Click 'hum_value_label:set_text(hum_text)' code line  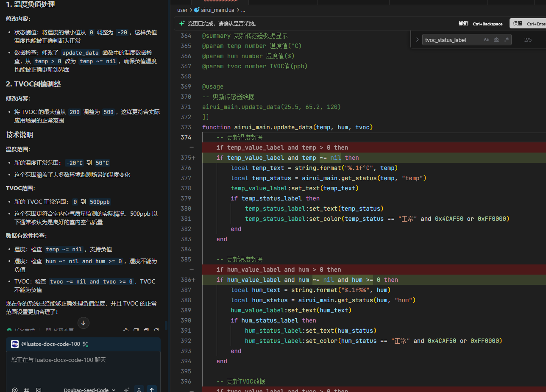point(291,310)
